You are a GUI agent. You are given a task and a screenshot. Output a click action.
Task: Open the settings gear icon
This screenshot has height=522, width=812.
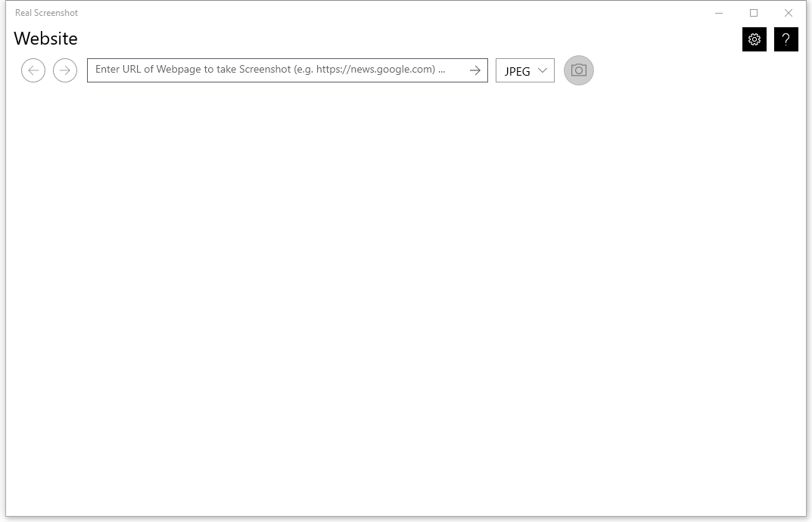[x=754, y=39]
